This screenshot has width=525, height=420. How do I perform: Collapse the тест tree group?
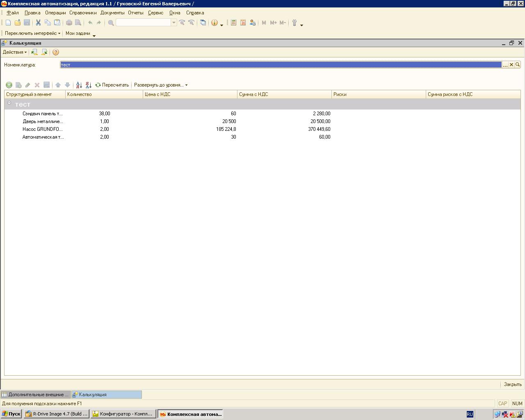click(x=9, y=103)
